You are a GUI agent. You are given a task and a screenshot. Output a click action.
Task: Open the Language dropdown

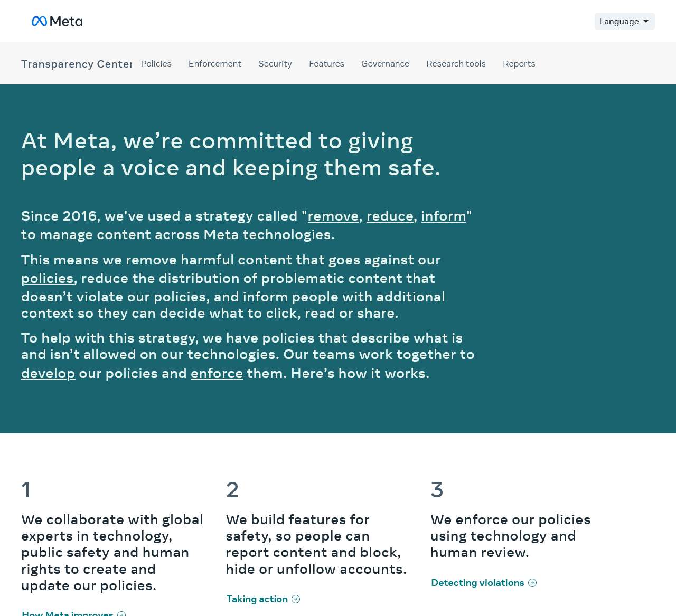click(x=624, y=21)
